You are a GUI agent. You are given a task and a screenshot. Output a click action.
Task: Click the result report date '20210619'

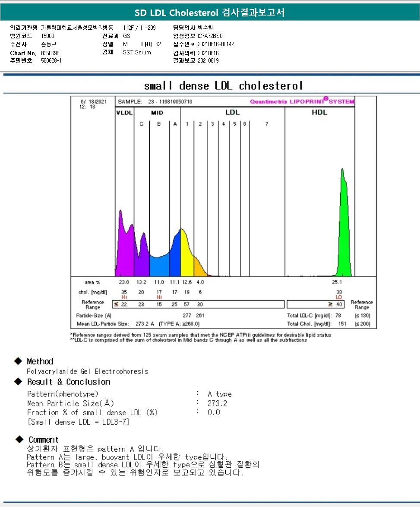(x=208, y=60)
